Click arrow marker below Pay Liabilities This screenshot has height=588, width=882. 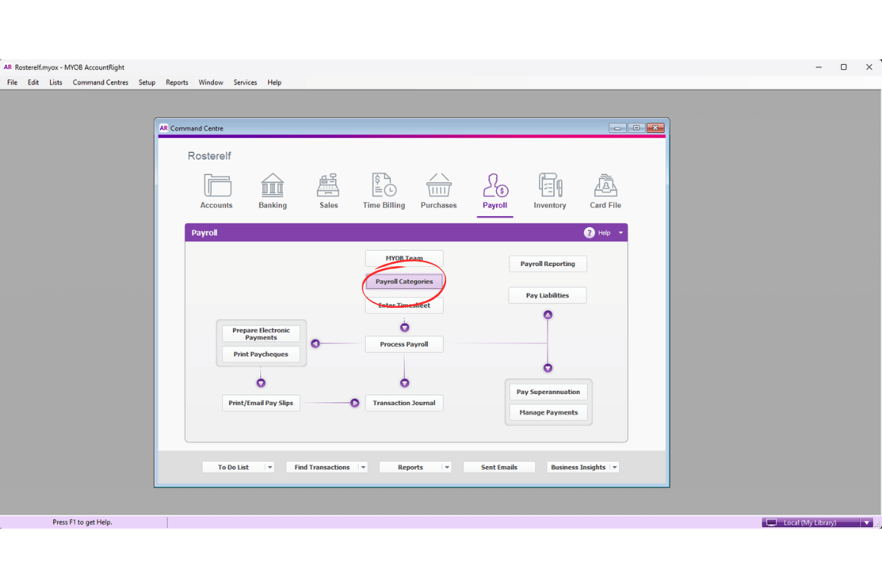tap(548, 315)
